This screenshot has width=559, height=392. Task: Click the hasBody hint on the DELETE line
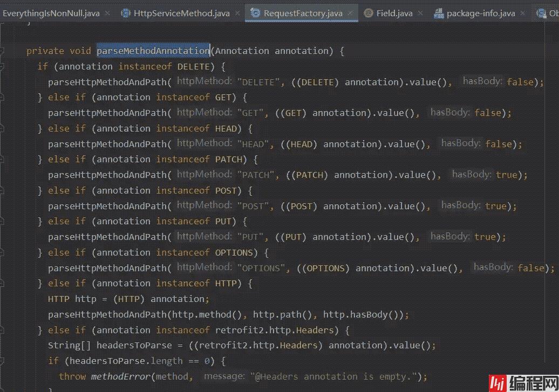click(x=482, y=81)
